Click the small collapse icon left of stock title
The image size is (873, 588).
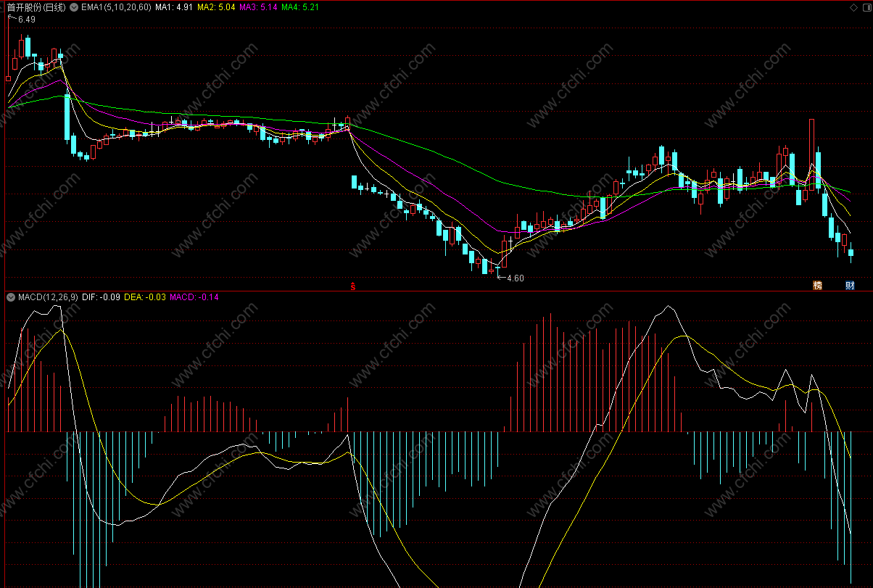pos(4,7)
